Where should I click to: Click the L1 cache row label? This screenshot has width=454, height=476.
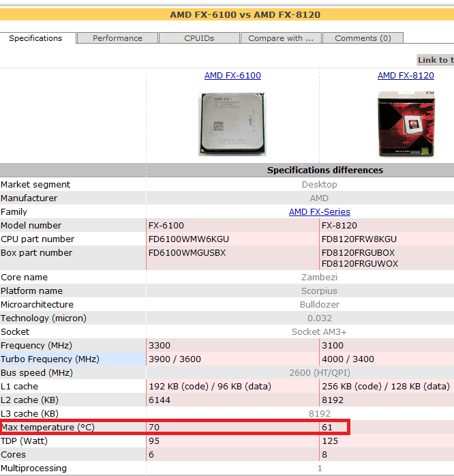point(19,387)
